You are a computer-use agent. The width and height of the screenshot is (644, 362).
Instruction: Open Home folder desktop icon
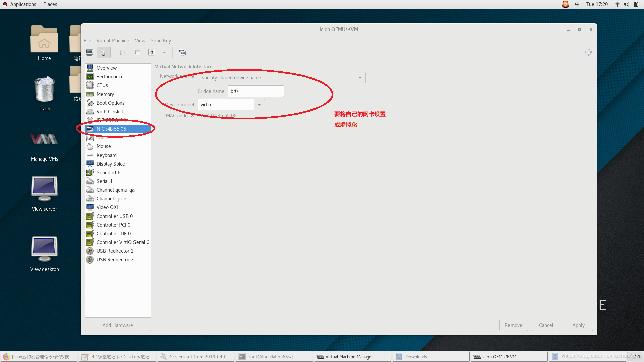click(x=44, y=43)
